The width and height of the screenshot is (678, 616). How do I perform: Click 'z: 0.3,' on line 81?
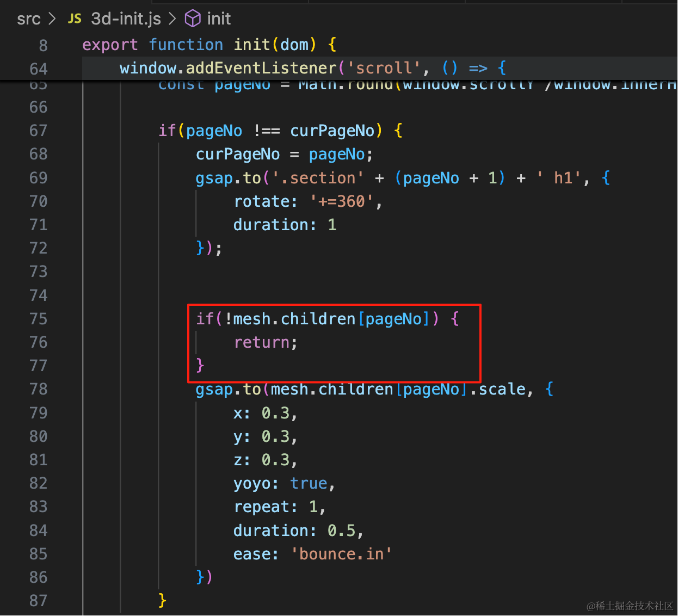pos(266,460)
